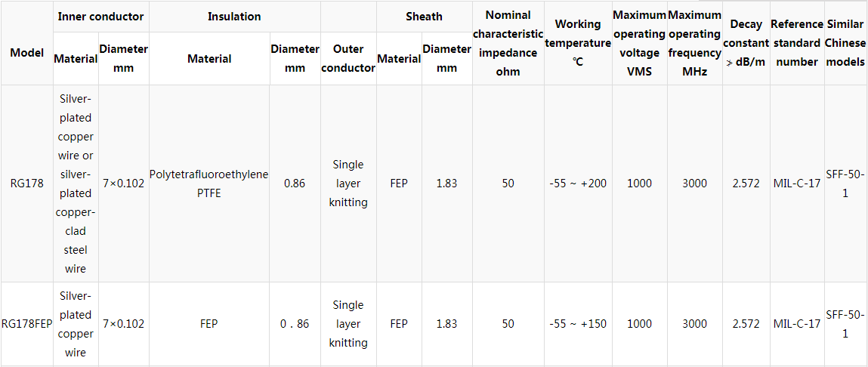Screen dimensions: 868x367
Task: Select Similar Chinese models header
Action: tap(846, 42)
